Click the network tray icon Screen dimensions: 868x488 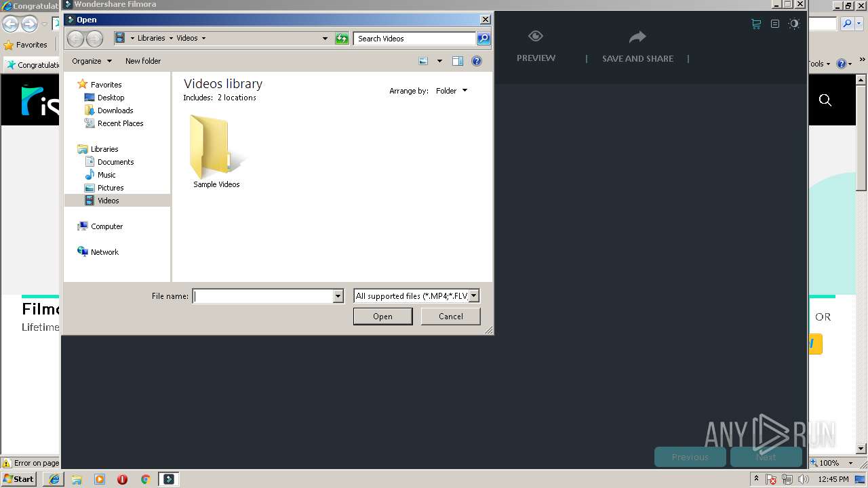coord(787,479)
